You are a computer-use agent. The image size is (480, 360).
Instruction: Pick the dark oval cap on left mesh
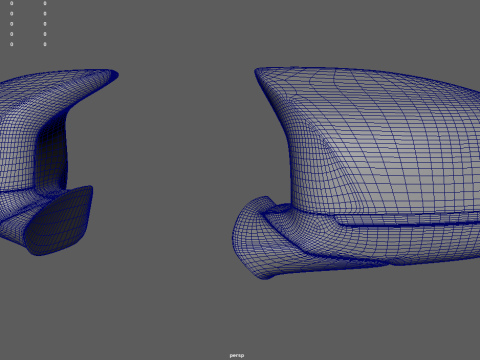(58, 222)
